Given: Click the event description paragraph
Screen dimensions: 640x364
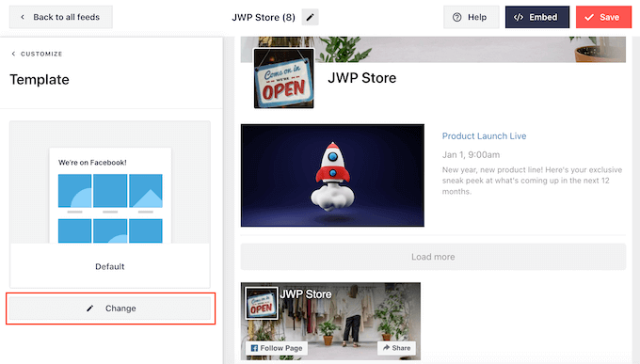Looking at the screenshot, I should click(532, 181).
